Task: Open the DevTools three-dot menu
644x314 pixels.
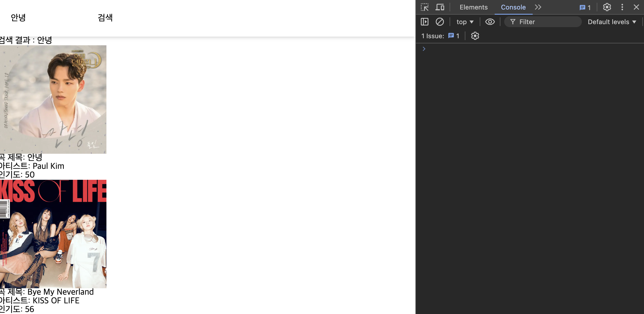Action: coord(622,7)
